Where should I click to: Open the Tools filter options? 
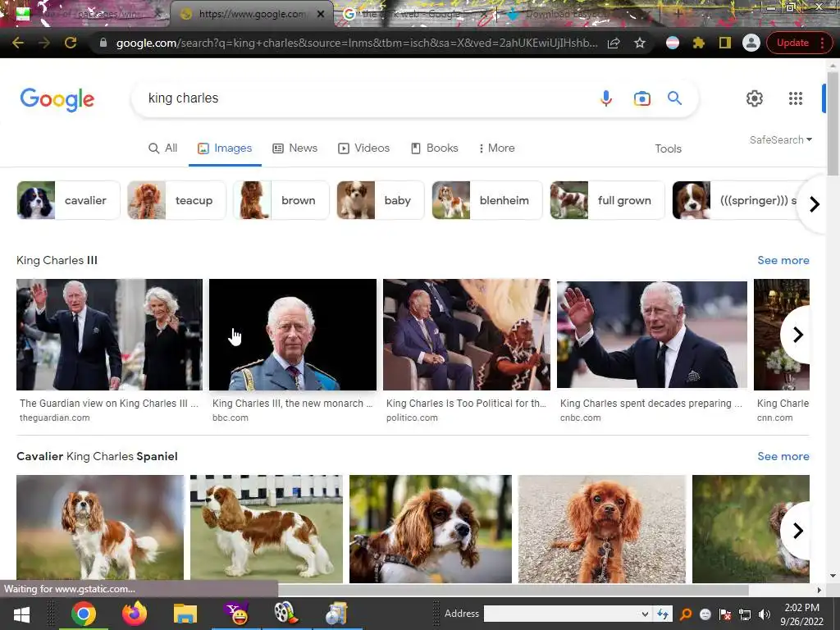(668, 149)
